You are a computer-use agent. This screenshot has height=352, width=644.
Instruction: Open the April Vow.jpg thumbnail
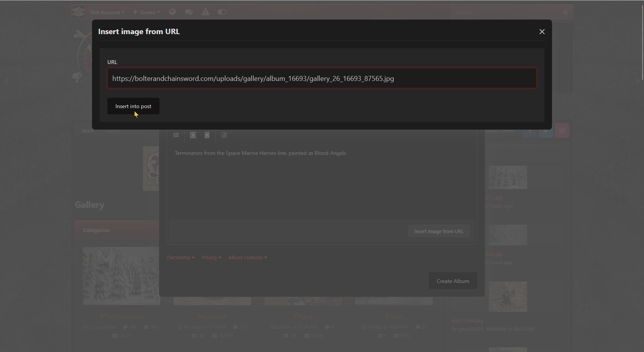coord(508,296)
